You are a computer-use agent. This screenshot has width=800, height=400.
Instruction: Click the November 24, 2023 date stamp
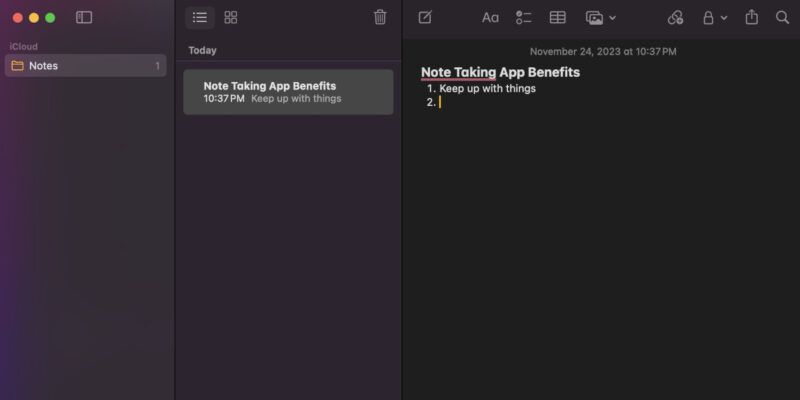(603, 52)
